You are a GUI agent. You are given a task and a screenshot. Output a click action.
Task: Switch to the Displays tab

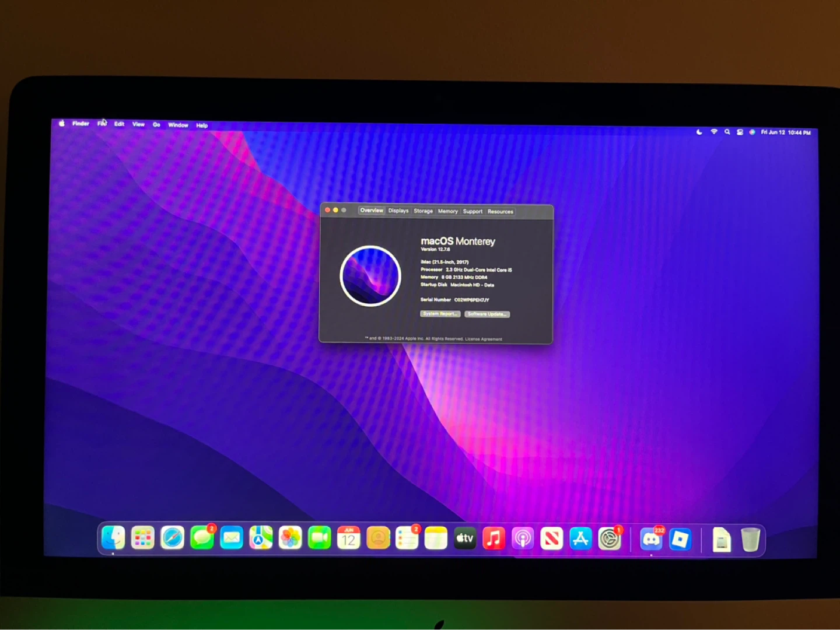(398, 211)
